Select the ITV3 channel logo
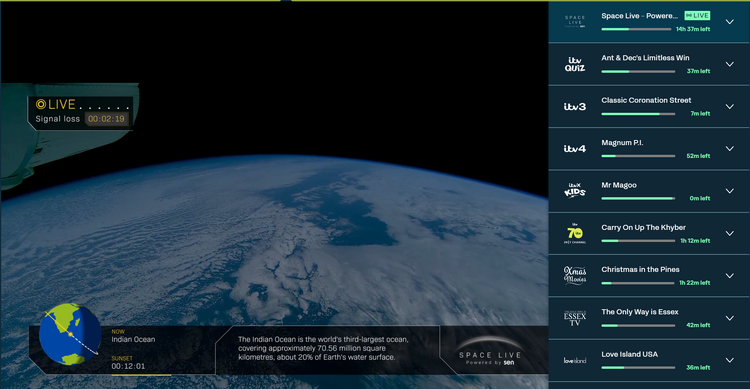The image size is (750, 389). pyautogui.click(x=575, y=106)
